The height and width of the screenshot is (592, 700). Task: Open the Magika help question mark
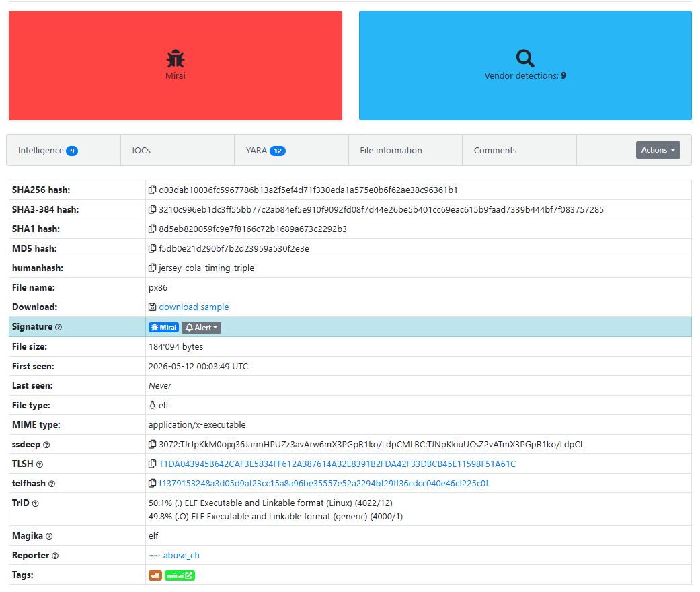pos(49,536)
